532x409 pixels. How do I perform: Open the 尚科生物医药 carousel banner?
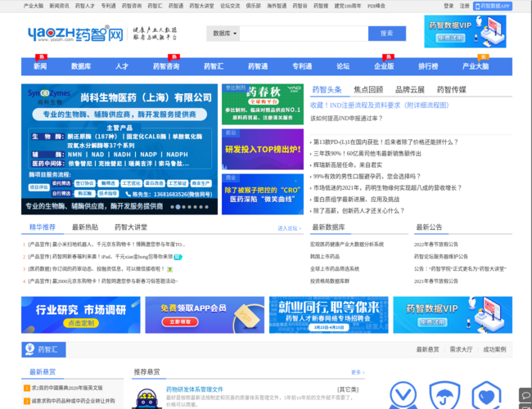[x=119, y=149]
